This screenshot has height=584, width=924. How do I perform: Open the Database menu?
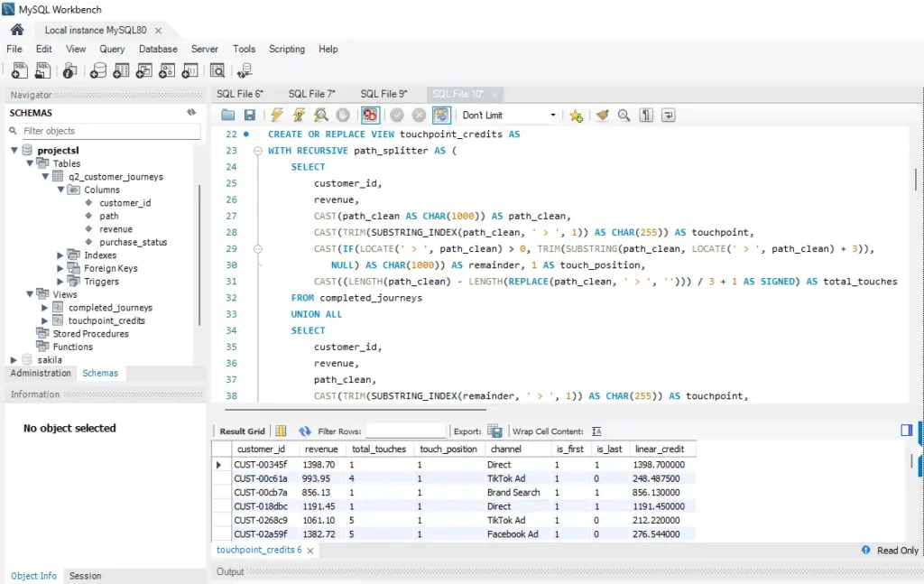click(158, 49)
